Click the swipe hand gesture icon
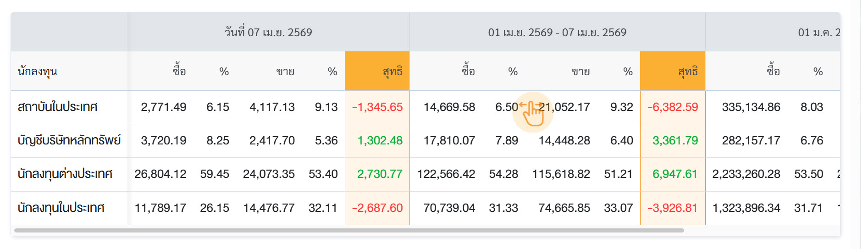 click(x=532, y=112)
